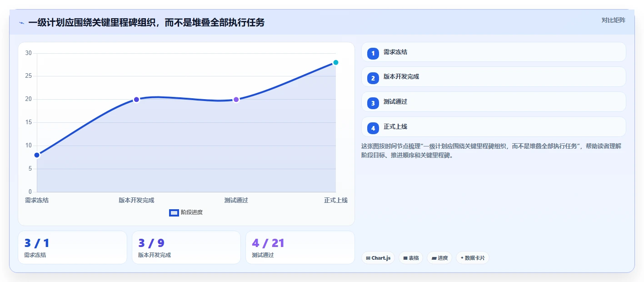Click the 数据卡片 tag chip
Image resolution: width=644 pixels, height=282 pixels.
473,258
